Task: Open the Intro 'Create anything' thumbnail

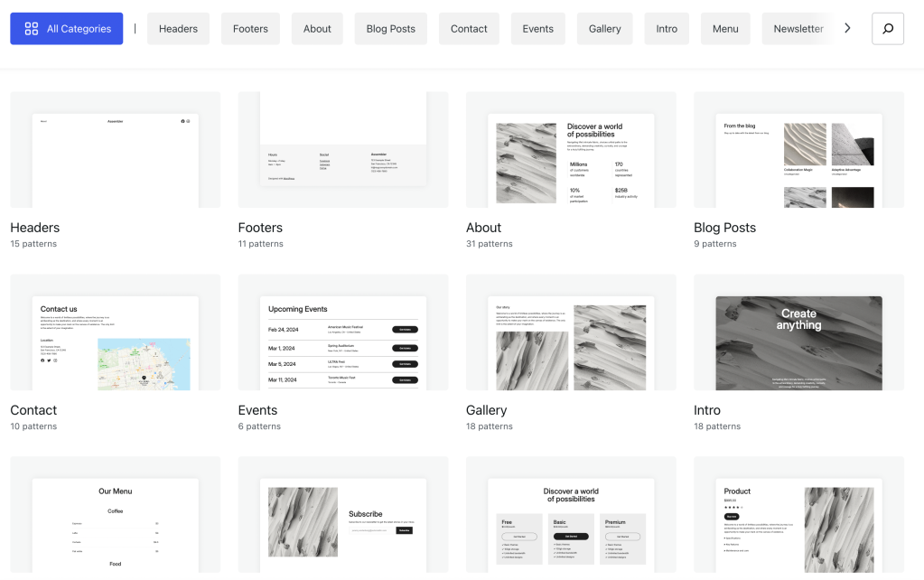Action: (798, 332)
